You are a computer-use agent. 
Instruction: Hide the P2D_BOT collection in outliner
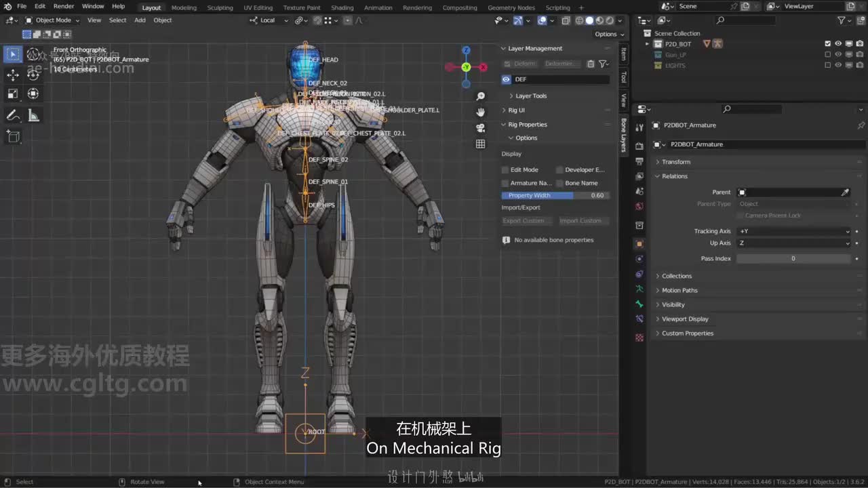[x=838, y=44]
